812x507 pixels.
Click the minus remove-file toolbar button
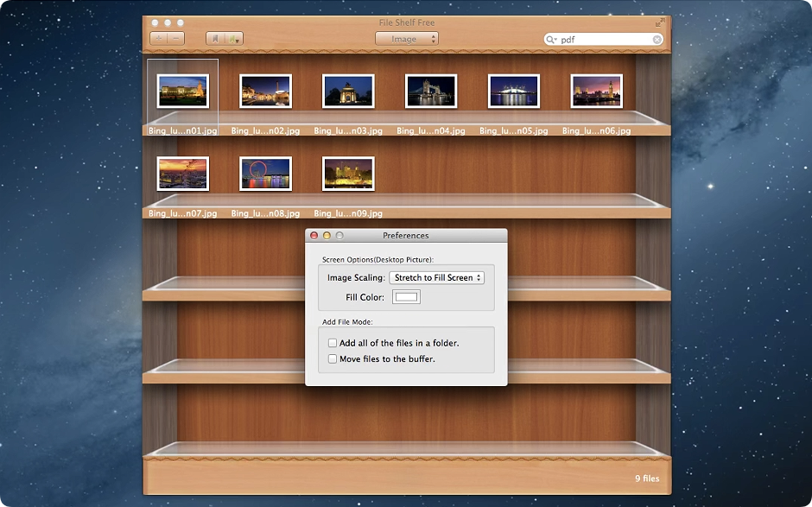pos(176,39)
